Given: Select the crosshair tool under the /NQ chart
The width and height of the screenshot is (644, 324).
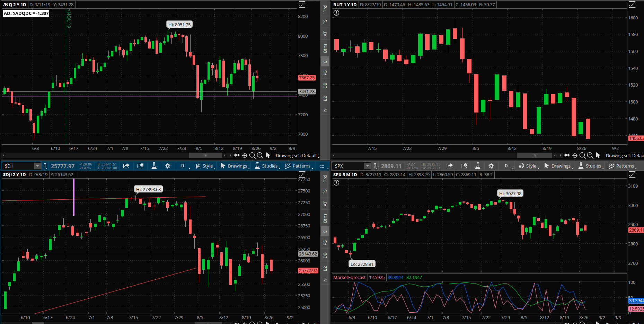Looking at the screenshot, I should coord(245,155).
